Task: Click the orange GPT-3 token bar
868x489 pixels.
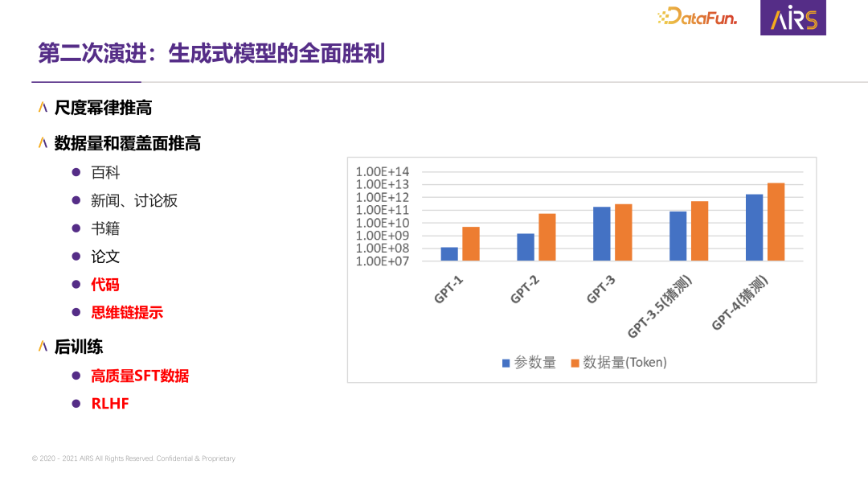Action: click(624, 232)
